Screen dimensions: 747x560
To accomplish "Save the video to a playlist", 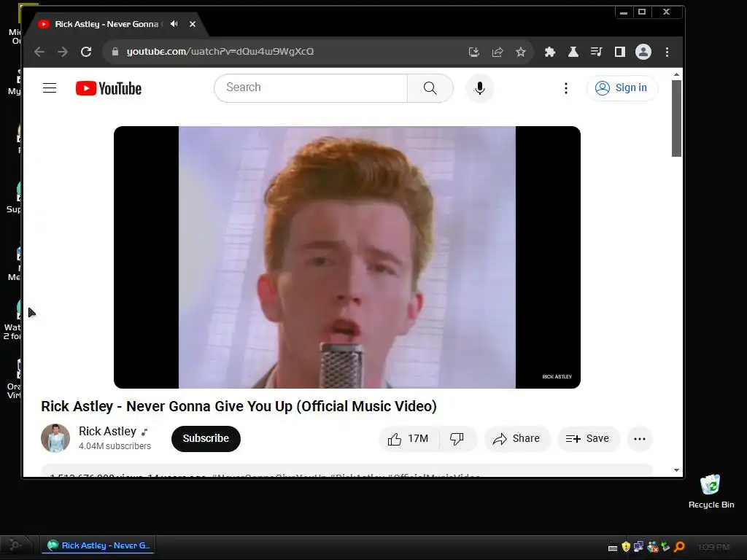I will point(588,438).
